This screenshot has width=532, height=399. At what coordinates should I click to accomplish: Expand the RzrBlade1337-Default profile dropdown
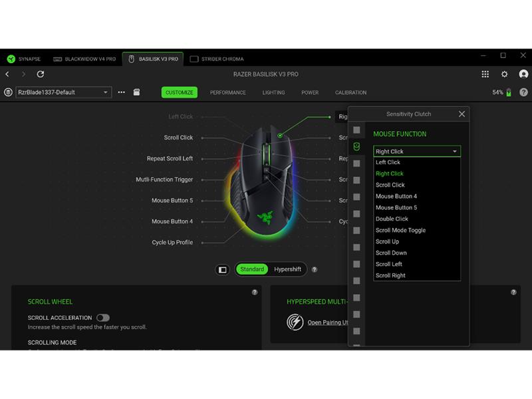[63, 92]
